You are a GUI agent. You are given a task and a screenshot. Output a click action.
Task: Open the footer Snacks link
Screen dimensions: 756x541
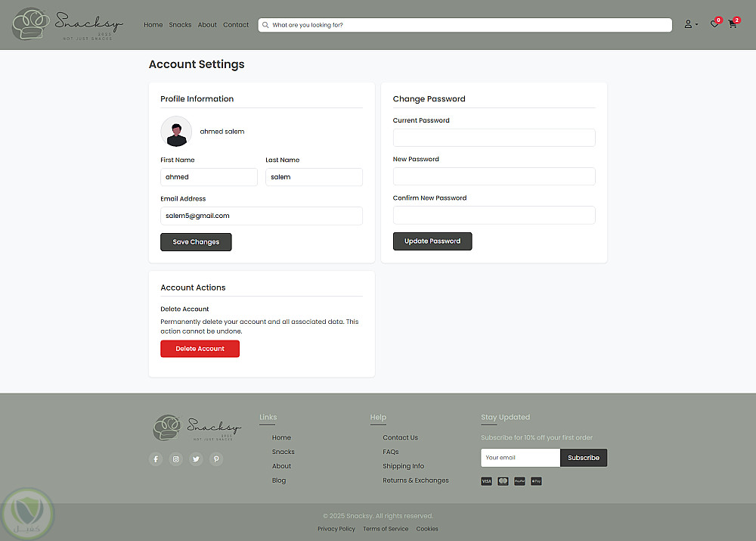click(283, 452)
